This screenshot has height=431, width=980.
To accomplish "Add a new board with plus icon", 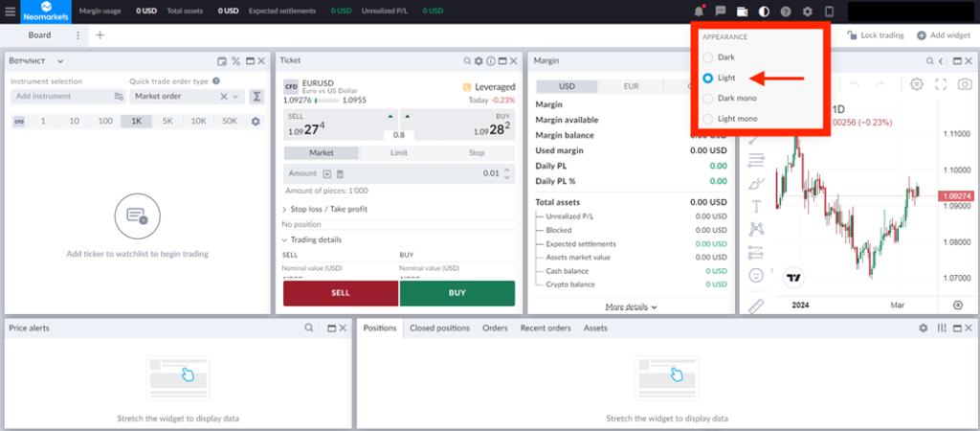I will point(100,35).
